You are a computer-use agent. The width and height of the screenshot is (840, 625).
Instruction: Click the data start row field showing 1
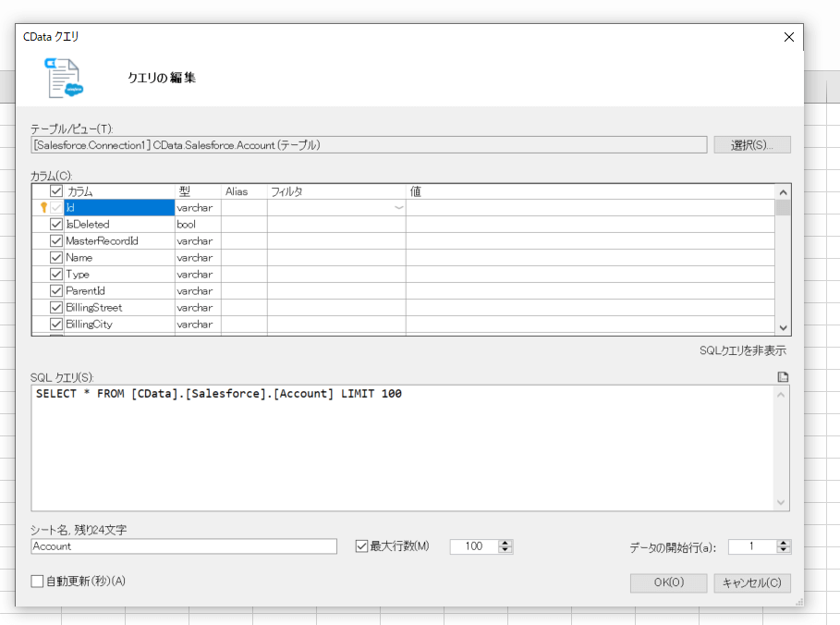(x=752, y=546)
